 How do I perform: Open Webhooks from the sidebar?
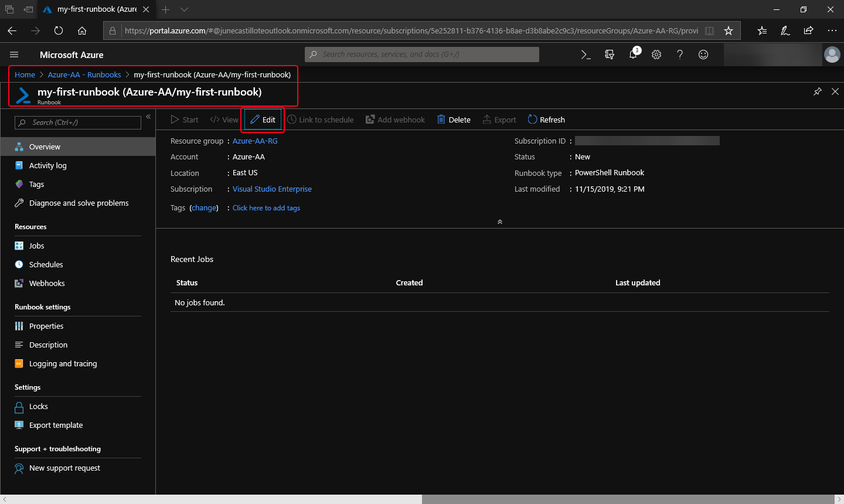tap(46, 283)
